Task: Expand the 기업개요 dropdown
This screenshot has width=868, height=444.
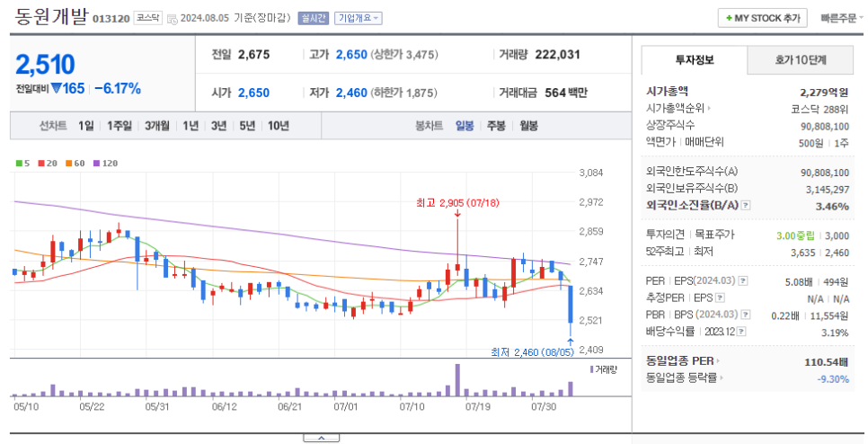Action: point(359,18)
